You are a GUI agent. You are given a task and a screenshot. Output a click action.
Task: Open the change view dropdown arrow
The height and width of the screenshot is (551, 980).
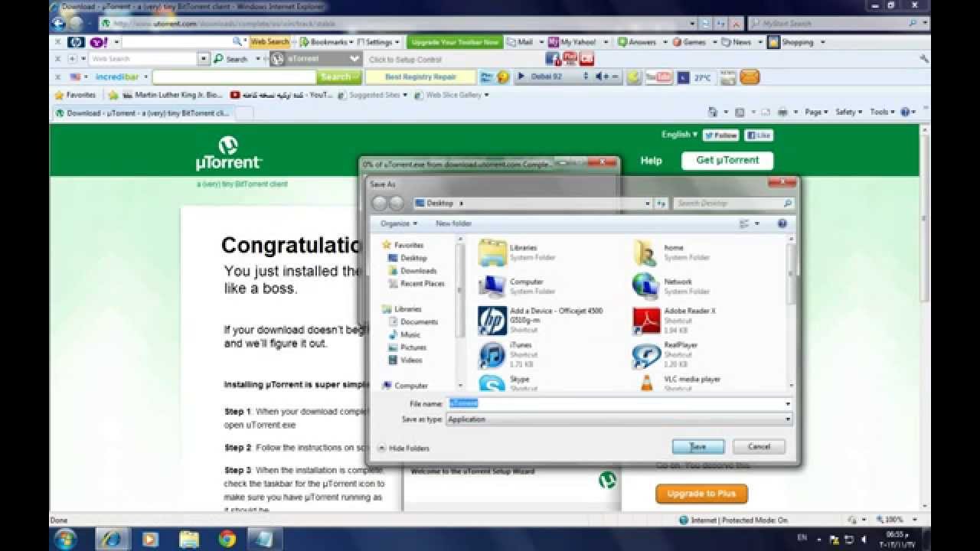click(757, 223)
